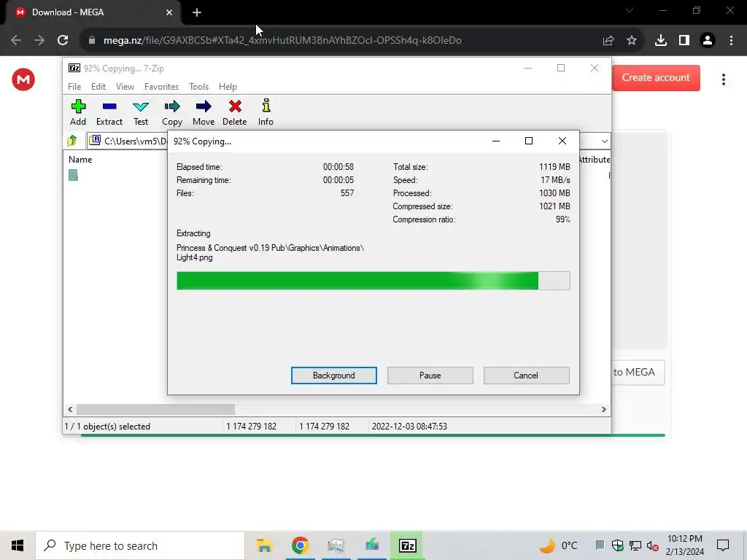Open File Explorer from the taskbar
The height and width of the screenshot is (560, 747).
coord(264,545)
